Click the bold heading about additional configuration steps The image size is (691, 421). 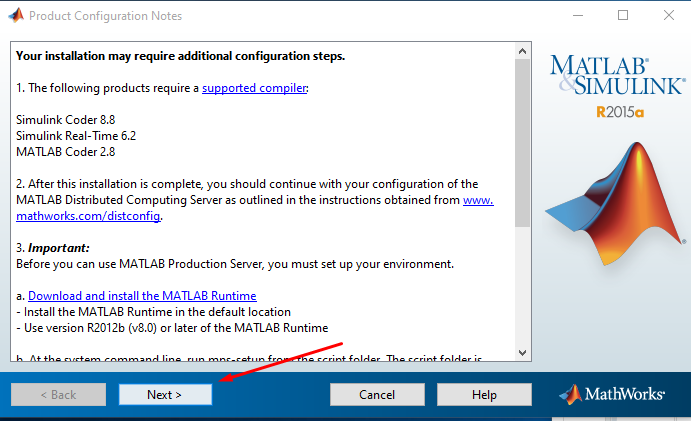pos(180,56)
